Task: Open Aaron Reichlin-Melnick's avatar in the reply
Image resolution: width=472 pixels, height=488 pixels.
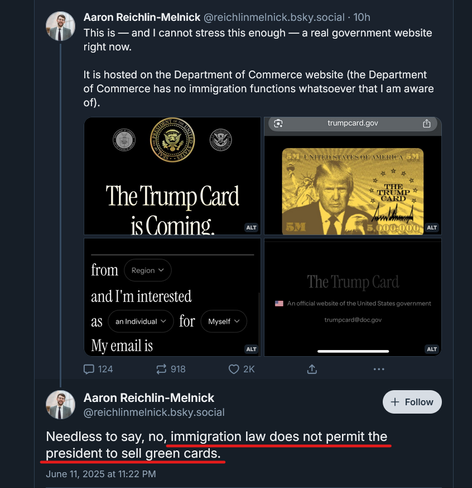Action: pos(60,405)
